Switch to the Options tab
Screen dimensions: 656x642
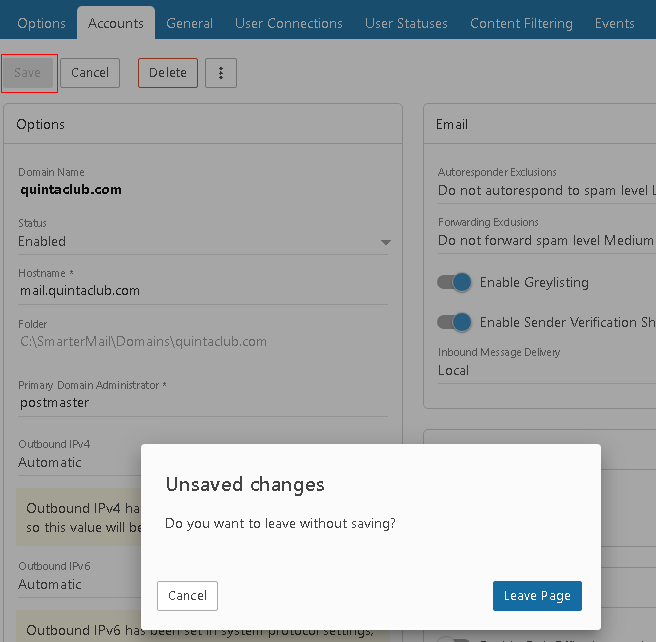point(42,23)
